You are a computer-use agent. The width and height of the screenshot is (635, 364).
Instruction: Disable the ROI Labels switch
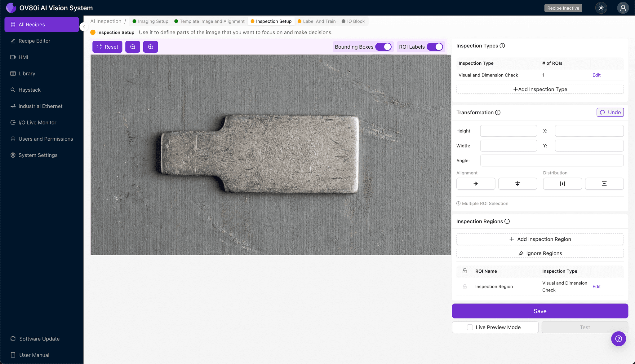pos(435,47)
